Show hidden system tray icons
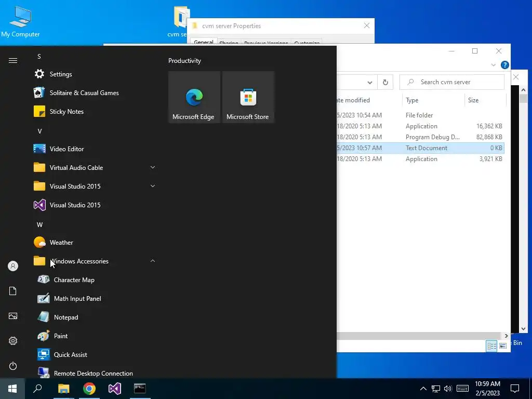This screenshot has width=532, height=399. point(423,389)
